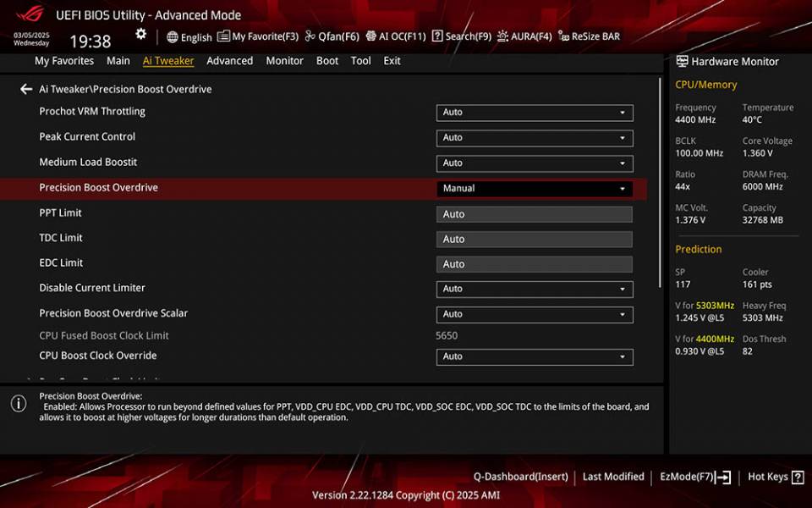Click the Qfan fan icon
812x508 pixels.
[310, 36]
